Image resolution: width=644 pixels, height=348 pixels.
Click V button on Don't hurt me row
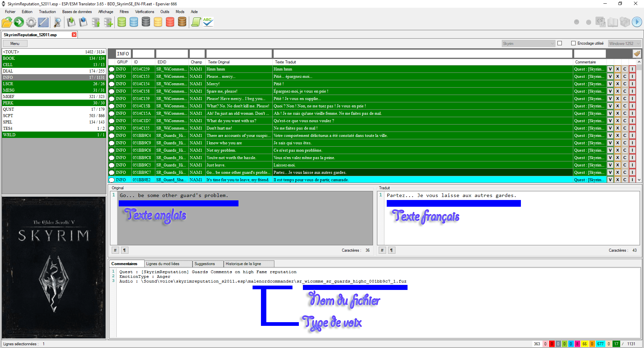[610, 128]
